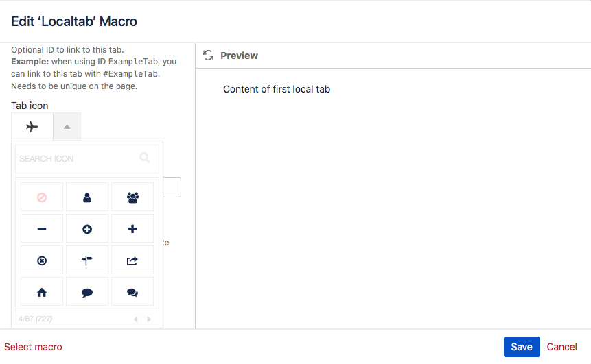Go to previous icon page arrow

135,319
